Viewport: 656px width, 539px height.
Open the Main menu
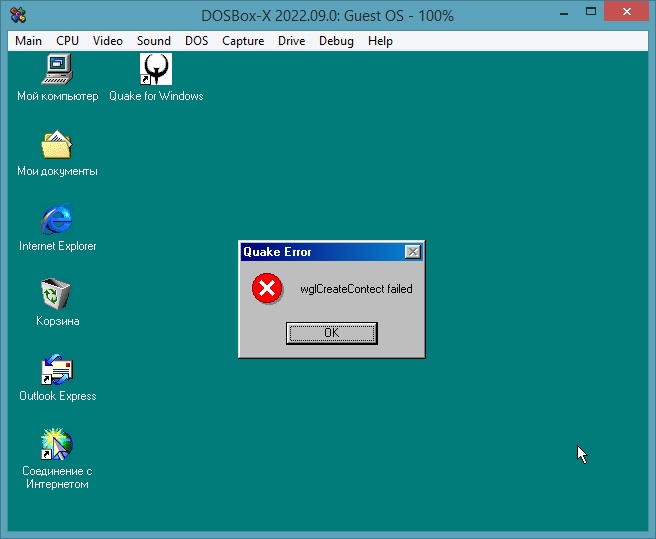[28, 41]
